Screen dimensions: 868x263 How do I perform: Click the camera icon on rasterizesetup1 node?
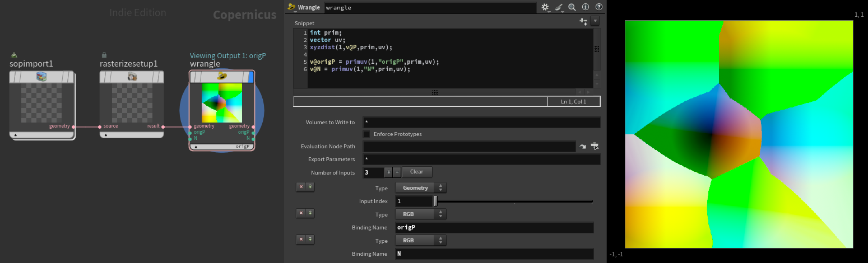point(132,76)
